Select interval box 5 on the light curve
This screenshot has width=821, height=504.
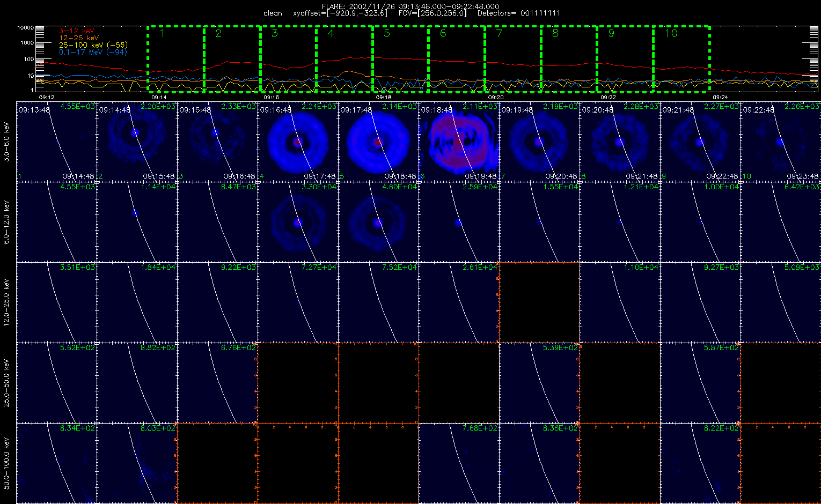coord(400,58)
